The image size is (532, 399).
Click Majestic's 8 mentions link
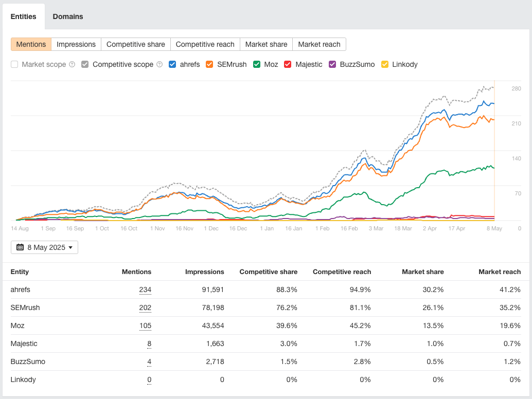(148, 343)
